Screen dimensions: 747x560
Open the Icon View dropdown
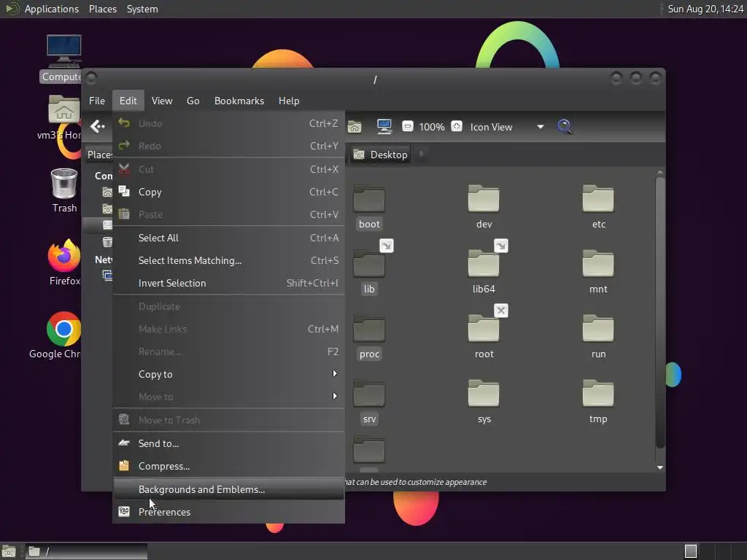tap(506, 127)
